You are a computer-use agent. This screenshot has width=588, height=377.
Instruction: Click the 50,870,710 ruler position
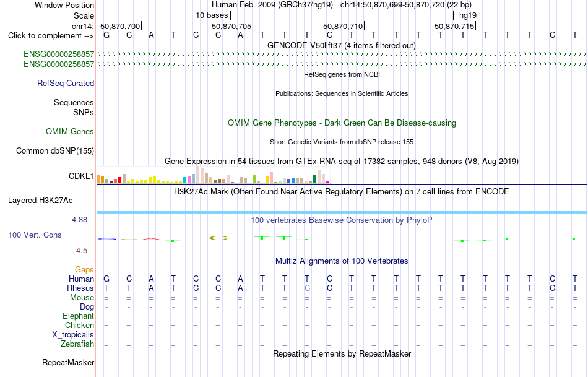(344, 26)
